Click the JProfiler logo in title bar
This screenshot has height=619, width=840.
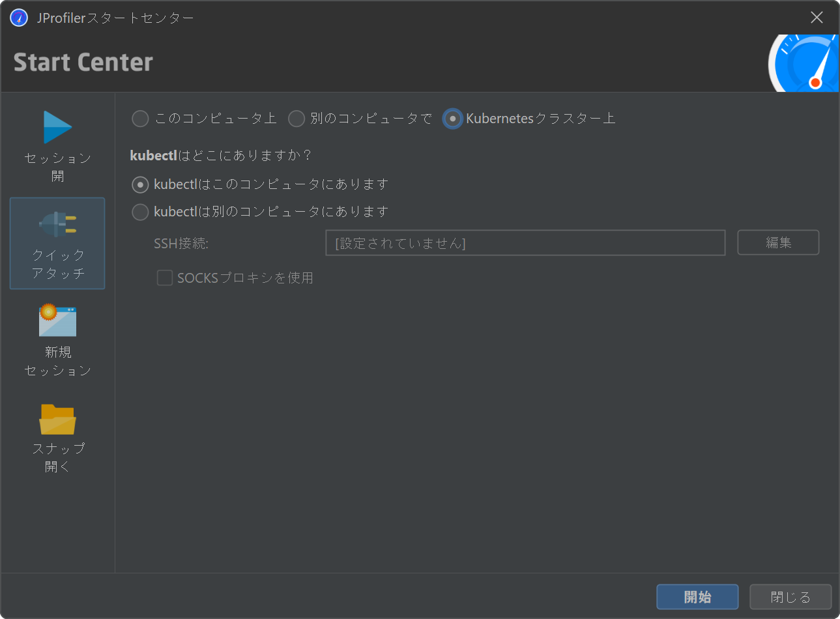click(19, 18)
